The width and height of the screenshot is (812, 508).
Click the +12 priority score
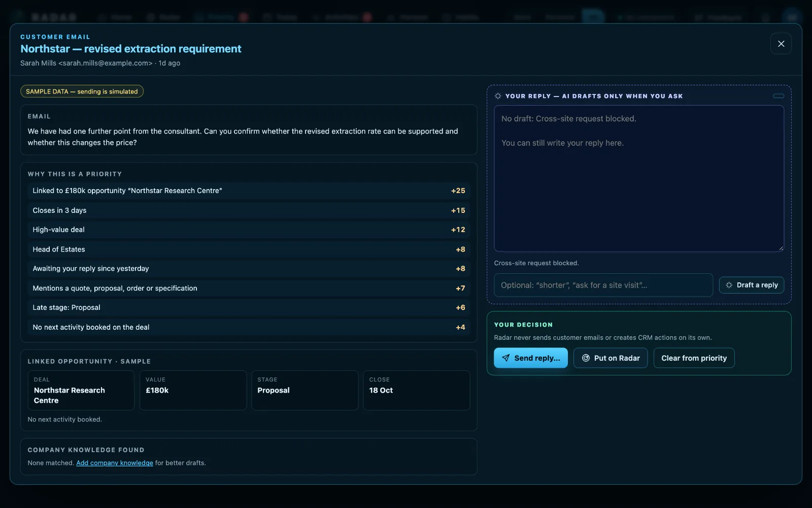point(458,230)
